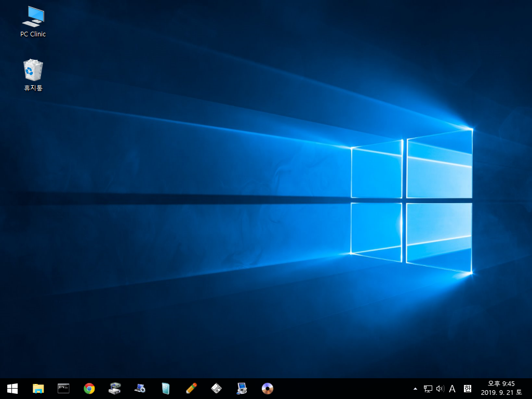
Task: Click the PC Clinic label text
Action: [x=33, y=34]
